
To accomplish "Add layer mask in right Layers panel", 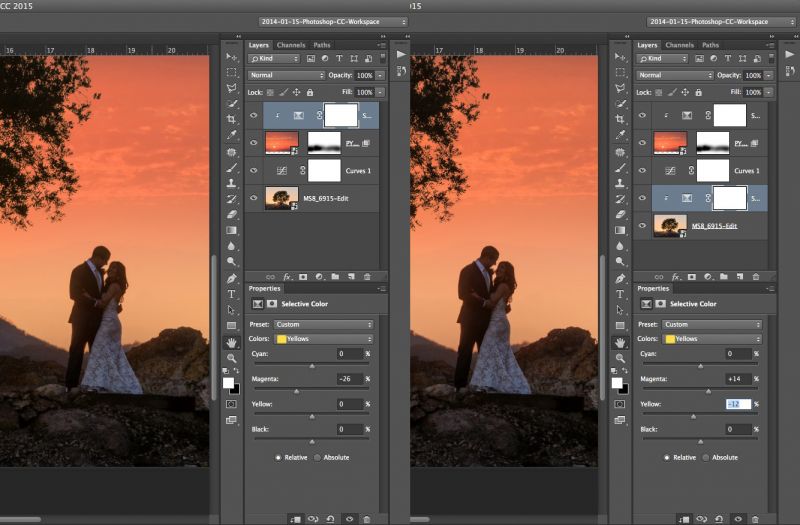I will click(x=691, y=277).
